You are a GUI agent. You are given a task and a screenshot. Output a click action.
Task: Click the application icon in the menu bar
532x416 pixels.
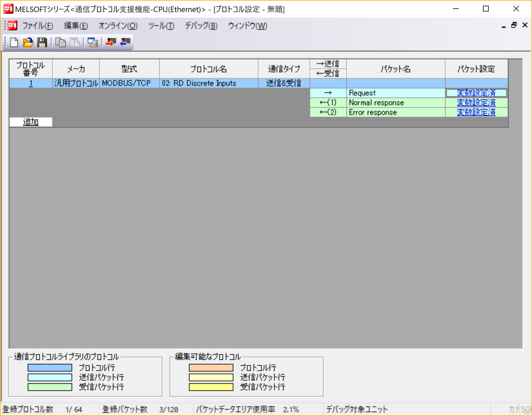pos(12,26)
